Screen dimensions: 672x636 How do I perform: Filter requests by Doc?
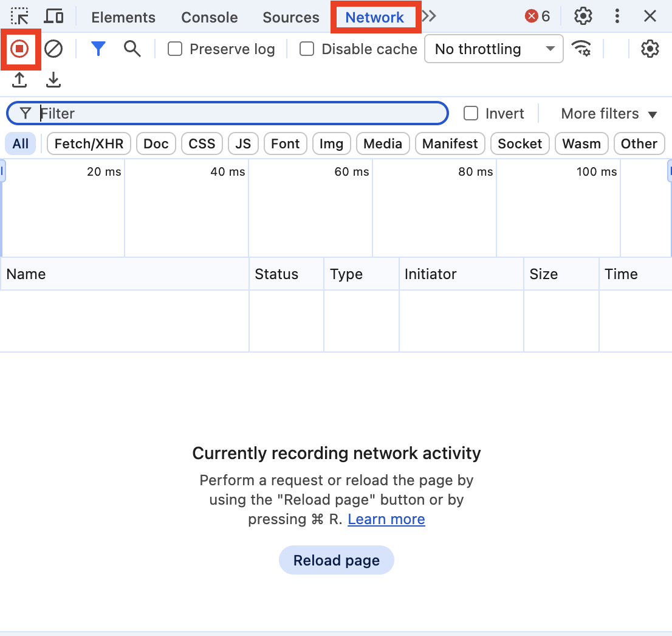pos(156,143)
